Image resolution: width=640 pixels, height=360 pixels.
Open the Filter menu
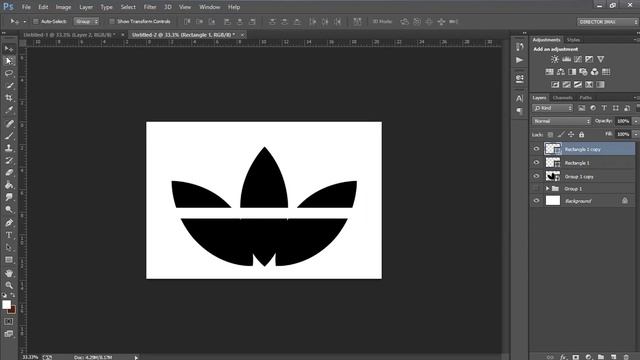coord(150,7)
